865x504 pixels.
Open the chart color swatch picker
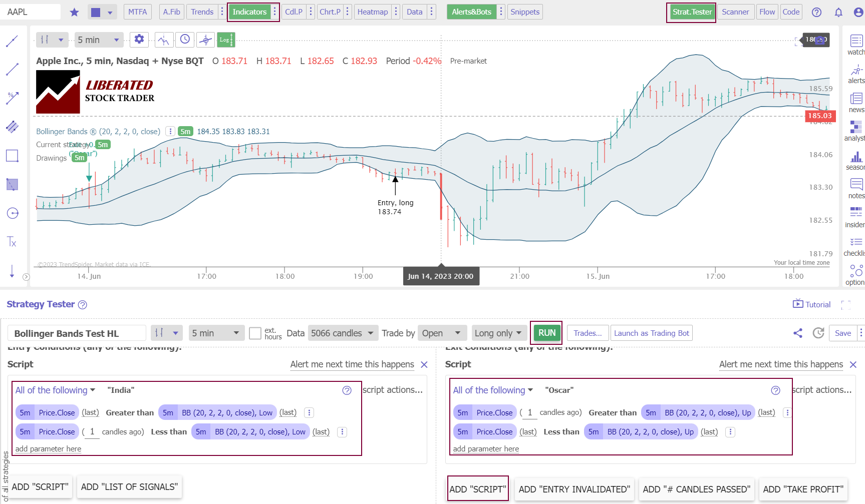tap(102, 12)
